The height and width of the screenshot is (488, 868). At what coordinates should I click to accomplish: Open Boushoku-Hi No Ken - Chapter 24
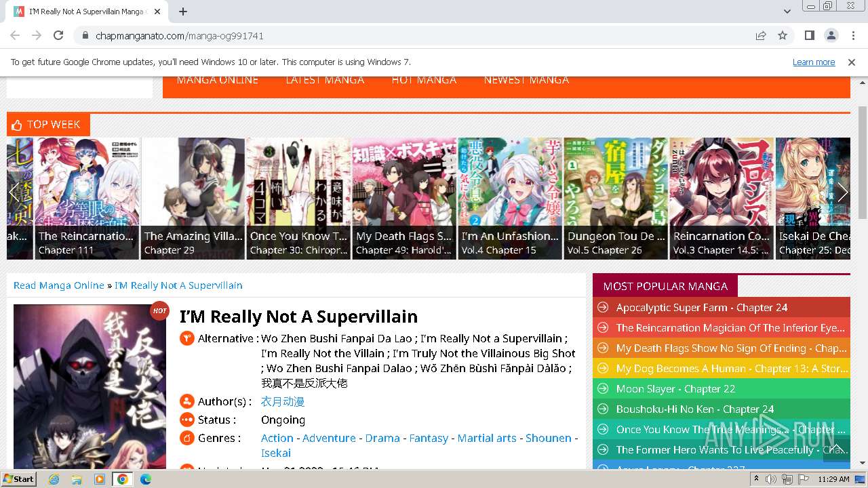point(695,409)
